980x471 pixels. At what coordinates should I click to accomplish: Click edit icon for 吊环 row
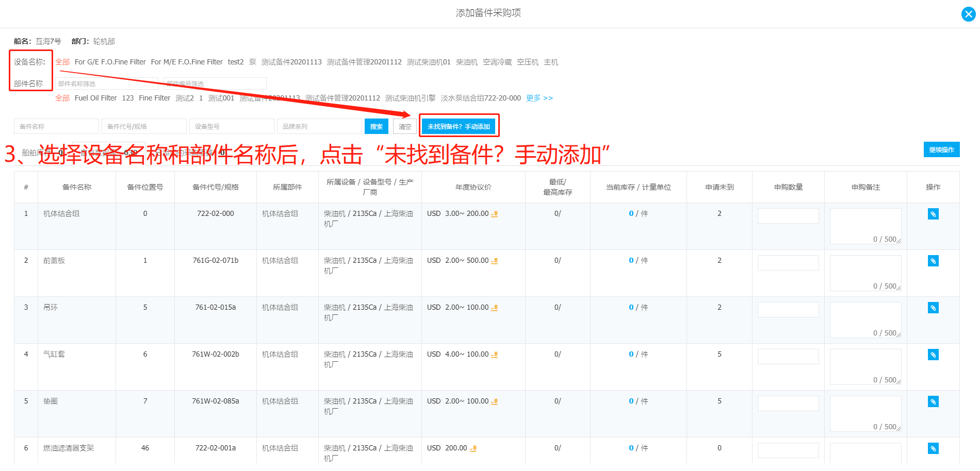(933, 308)
